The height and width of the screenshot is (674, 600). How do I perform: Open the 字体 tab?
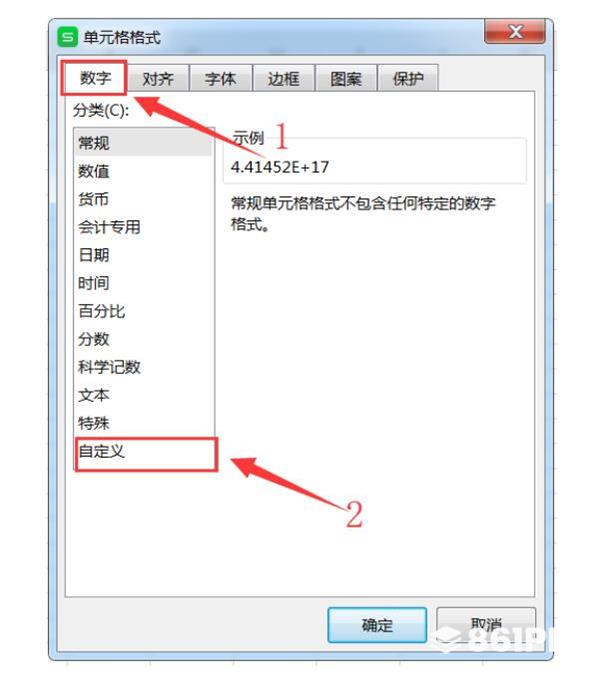coord(220,78)
